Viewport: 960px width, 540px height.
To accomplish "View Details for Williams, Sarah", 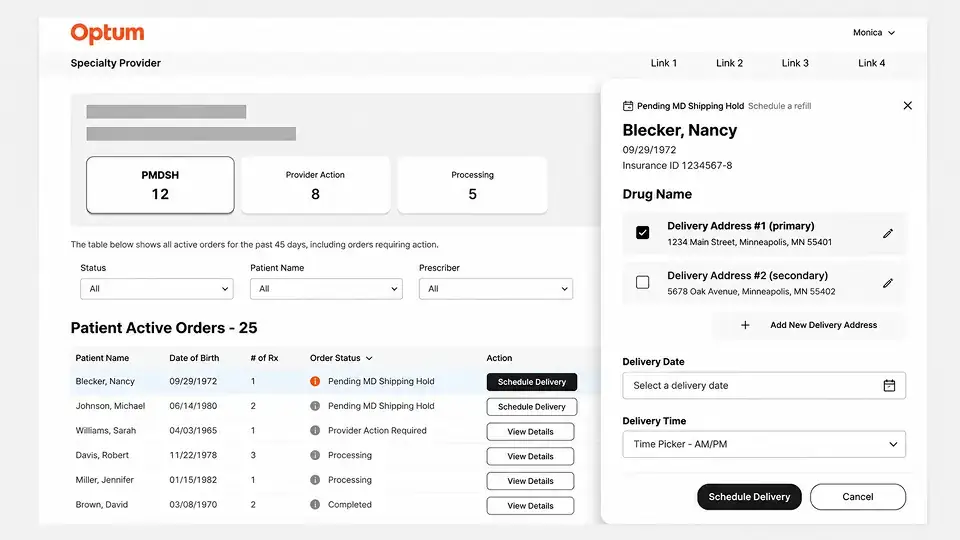I will pyautogui.click(x=530, y=432).
